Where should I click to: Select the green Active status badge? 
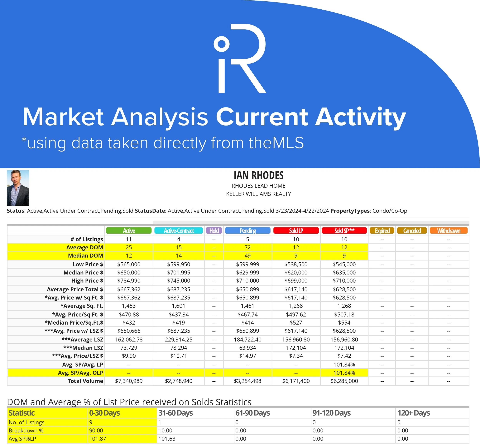[129, 231]
